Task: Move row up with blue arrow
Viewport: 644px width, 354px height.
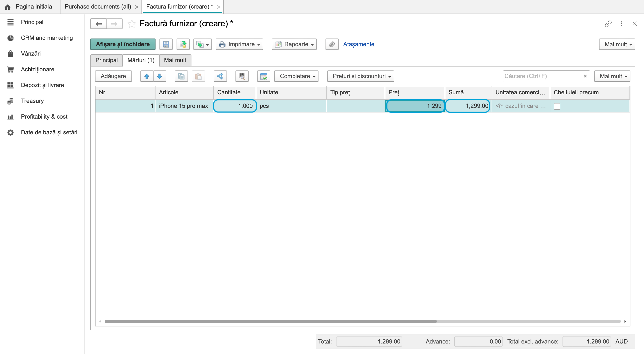Action: [x=147, y=76]
